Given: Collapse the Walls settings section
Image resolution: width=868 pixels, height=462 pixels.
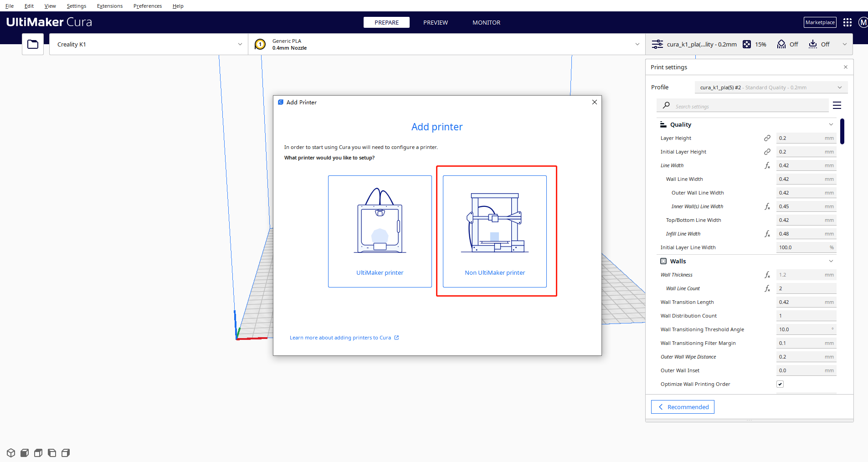Looking at the screenshot, I should point(831,261).
